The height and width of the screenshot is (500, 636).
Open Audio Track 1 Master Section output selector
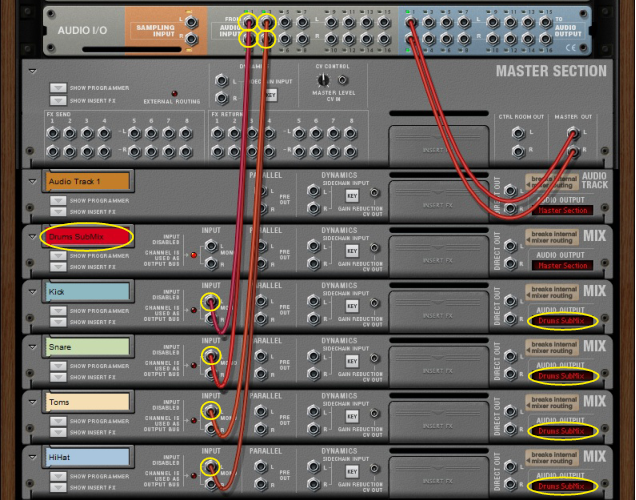(x=563, y=211)
